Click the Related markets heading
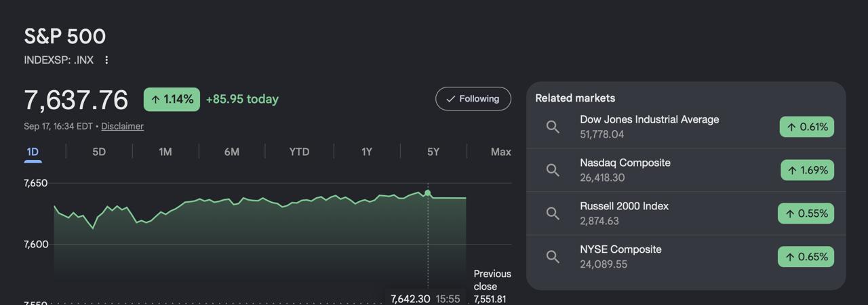Viewport: 868px width, 305px height. [x=575, y=98]
